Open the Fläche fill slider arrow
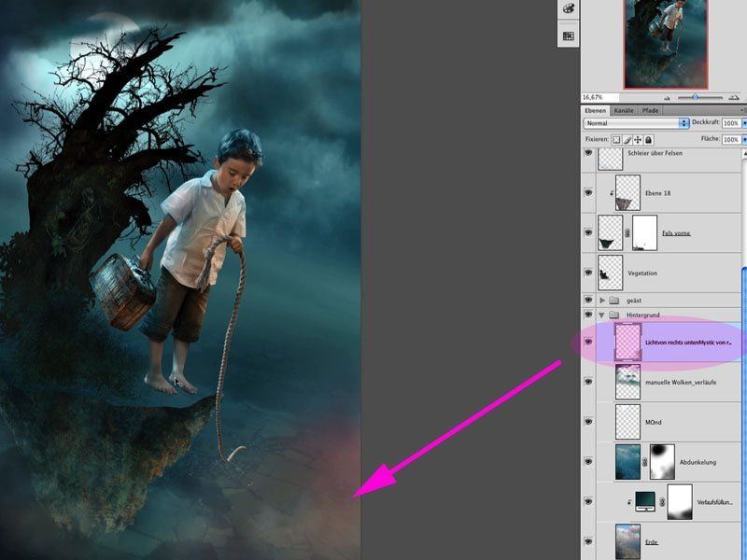This screenshot has height=560, width=747. 744,139
